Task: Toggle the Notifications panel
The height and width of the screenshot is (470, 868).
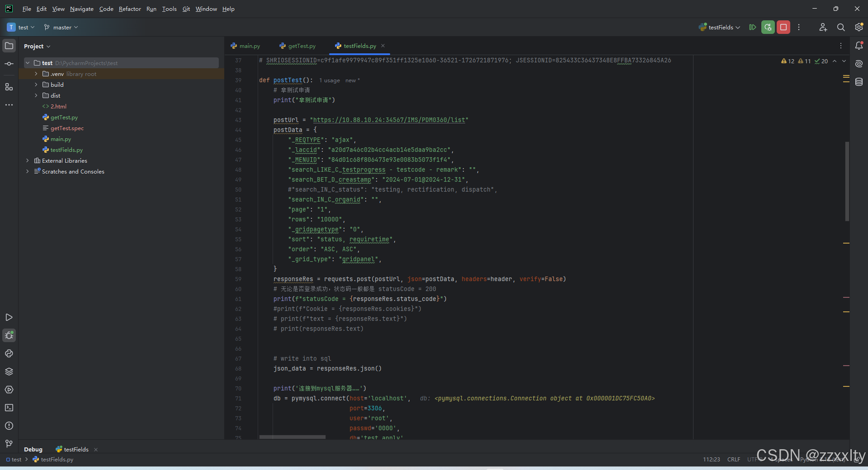Action: [x=859, y=45]
